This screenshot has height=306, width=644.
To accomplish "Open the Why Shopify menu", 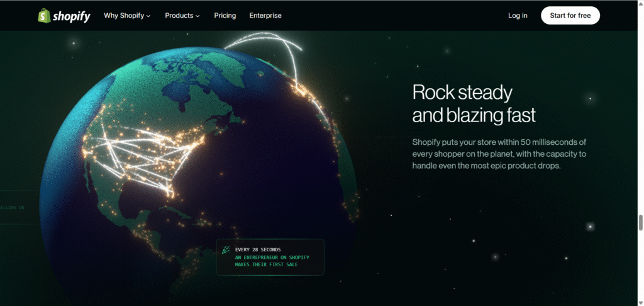I will point(124,16).
